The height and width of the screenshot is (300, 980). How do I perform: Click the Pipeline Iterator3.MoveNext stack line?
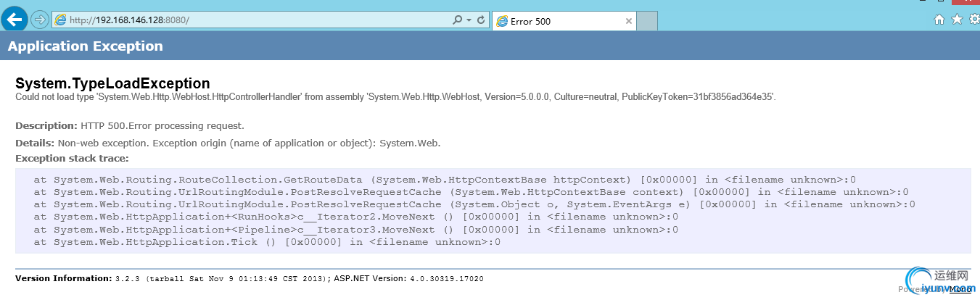coord(355,230)
